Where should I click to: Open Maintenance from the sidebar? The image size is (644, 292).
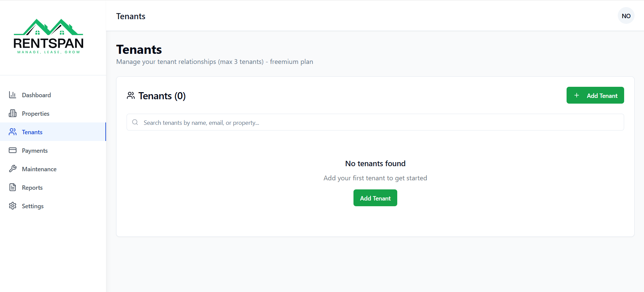[39, 169]
